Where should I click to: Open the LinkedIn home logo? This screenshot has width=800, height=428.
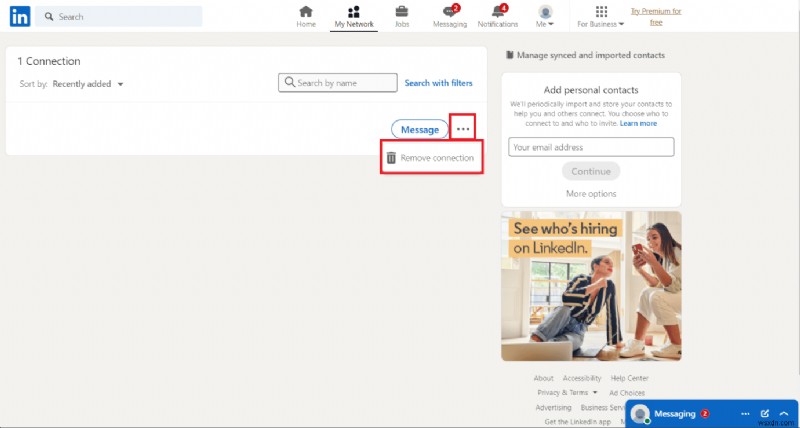[x=20, y=16]
